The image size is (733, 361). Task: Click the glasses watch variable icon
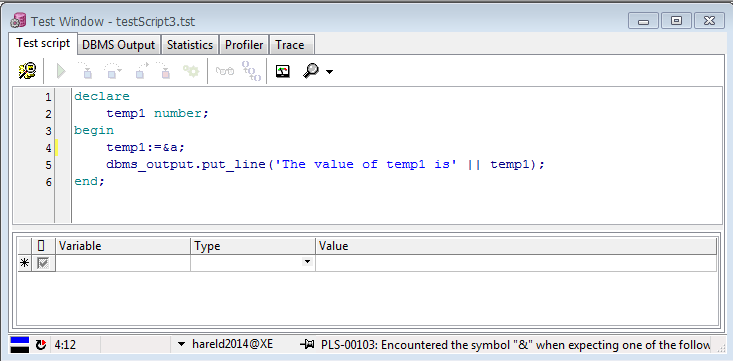click(224, 72)
